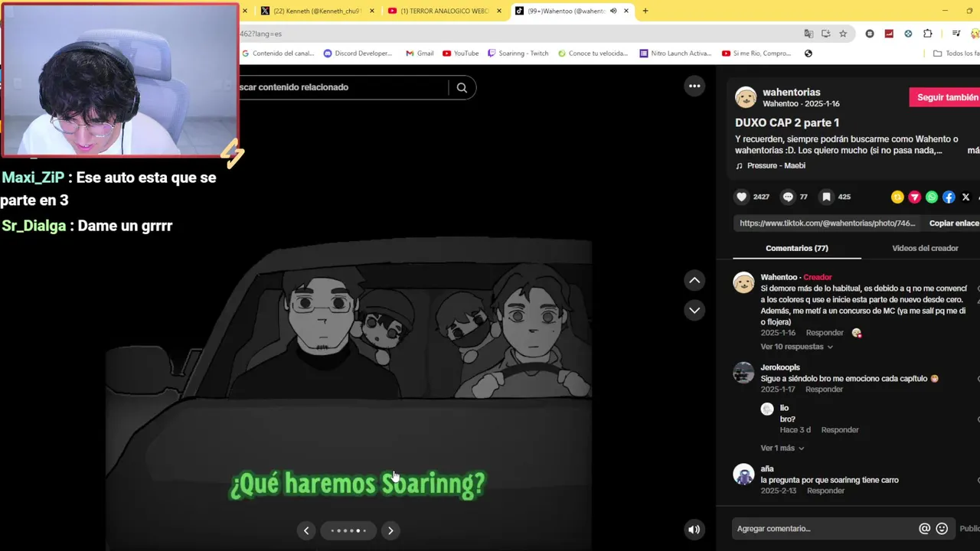This screenshot has height=551, width=980.
Task: Open Discord Developer bookmark
Action: point(358,54)
